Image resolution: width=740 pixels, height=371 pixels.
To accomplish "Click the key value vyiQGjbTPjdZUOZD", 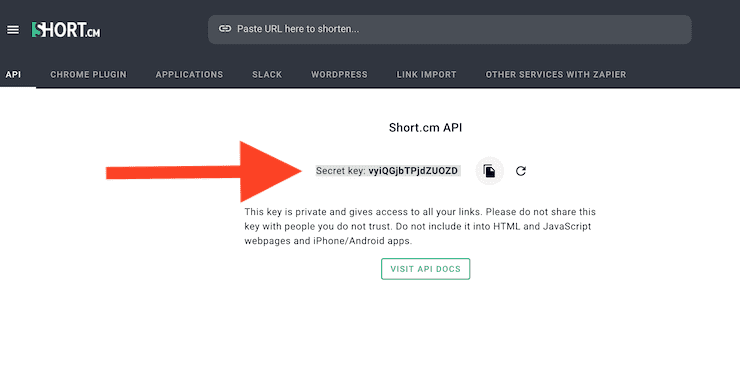I will (413, 171).
